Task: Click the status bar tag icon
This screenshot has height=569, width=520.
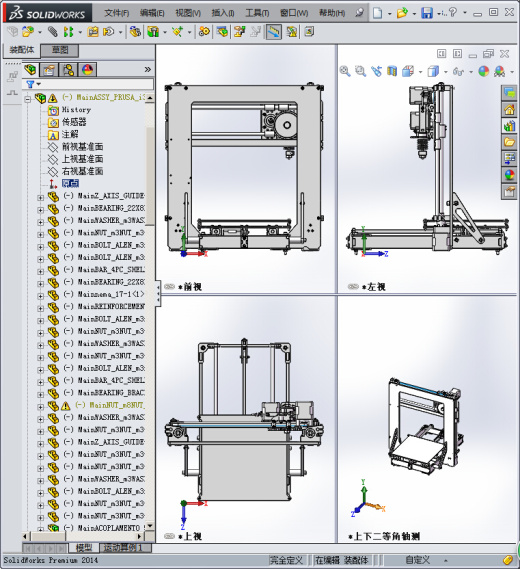Action: pos(508,560)
